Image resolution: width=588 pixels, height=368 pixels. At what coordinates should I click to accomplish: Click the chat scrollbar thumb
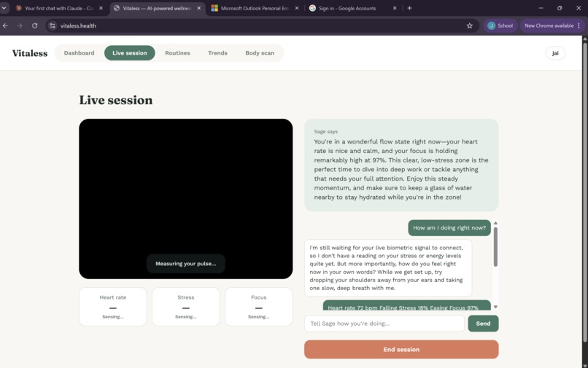click(495, 247)
